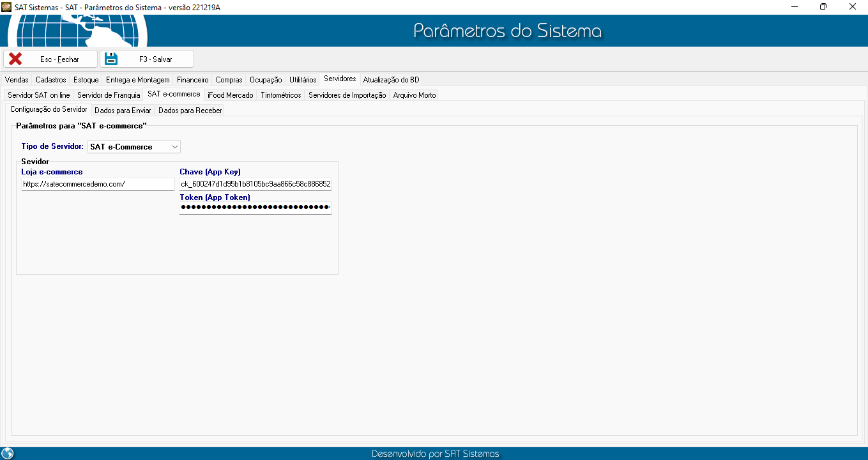This screenshot has height=460, width=868.
Task: Select the Tintométricos sub-tab
Action: [x=280, y=95]
